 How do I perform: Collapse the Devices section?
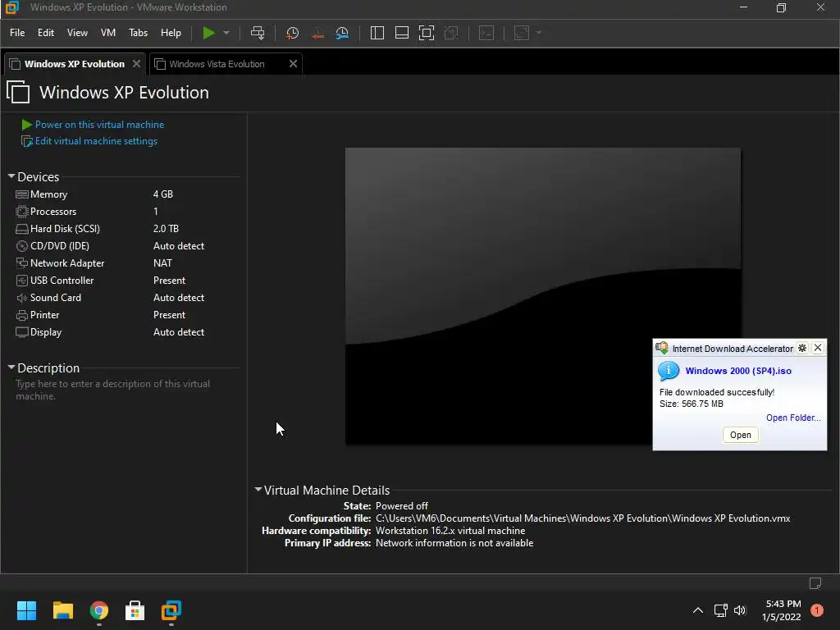coord(11,176)
